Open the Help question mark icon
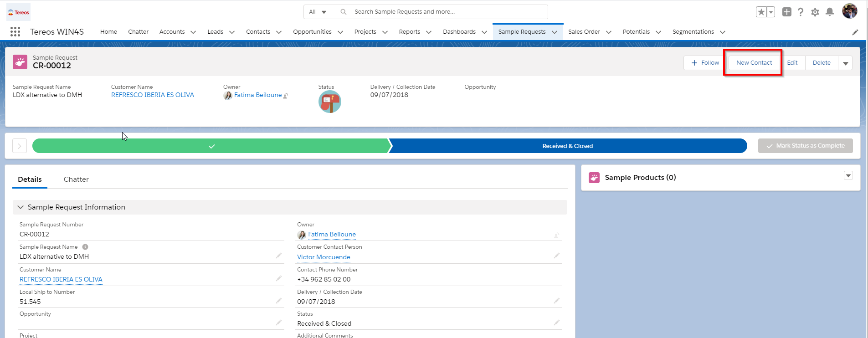Viewport: 868px width, 338px height. tap(801, 12)
